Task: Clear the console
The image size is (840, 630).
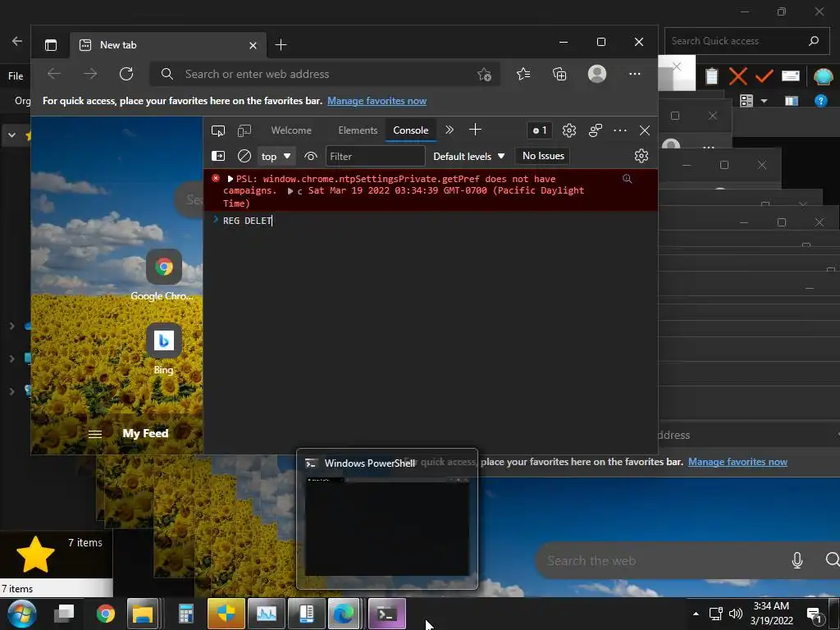Action: [x=244, y=156]
